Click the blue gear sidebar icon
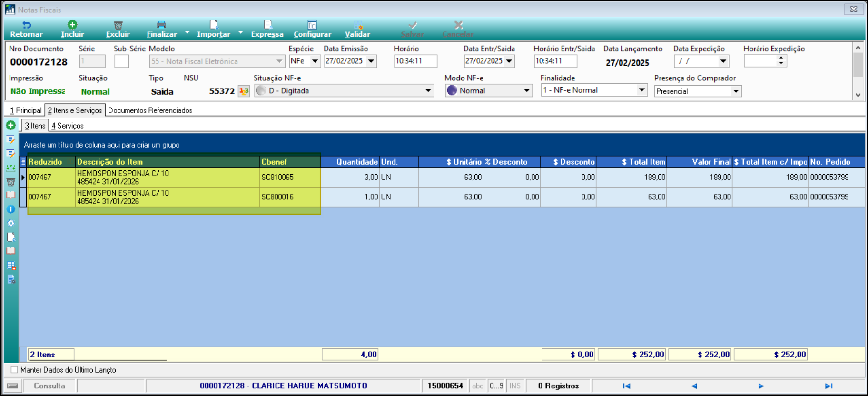The height and width of the screenshot is (396, 868). click(11, 223)
